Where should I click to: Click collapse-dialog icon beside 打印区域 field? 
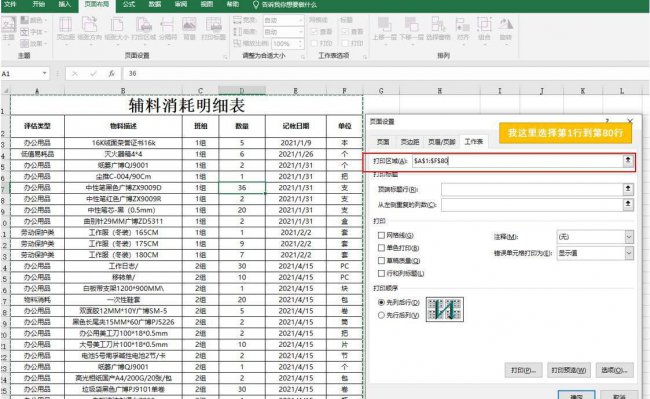click(628, 160)
